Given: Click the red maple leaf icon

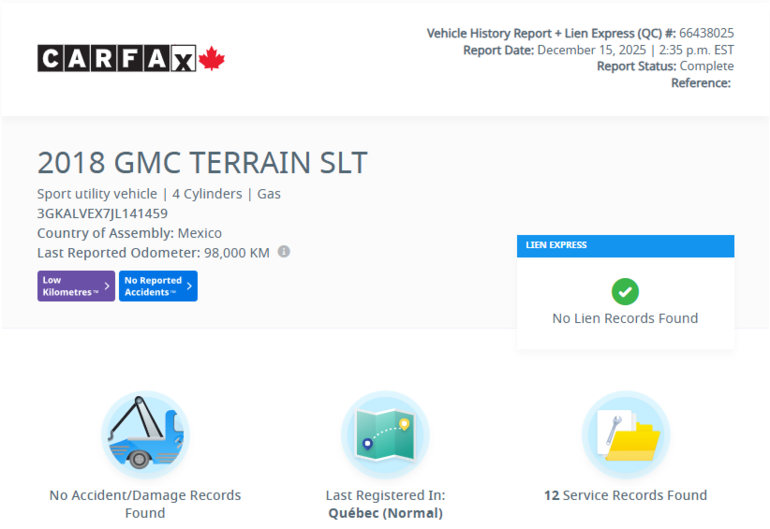Looking at the screenshot, I should click(212, 59).
